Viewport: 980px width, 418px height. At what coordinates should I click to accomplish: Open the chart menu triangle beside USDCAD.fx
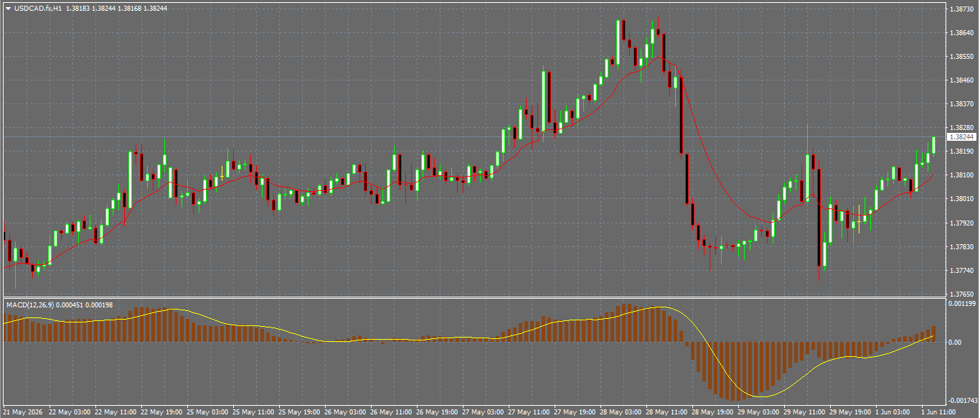point(8,8)
